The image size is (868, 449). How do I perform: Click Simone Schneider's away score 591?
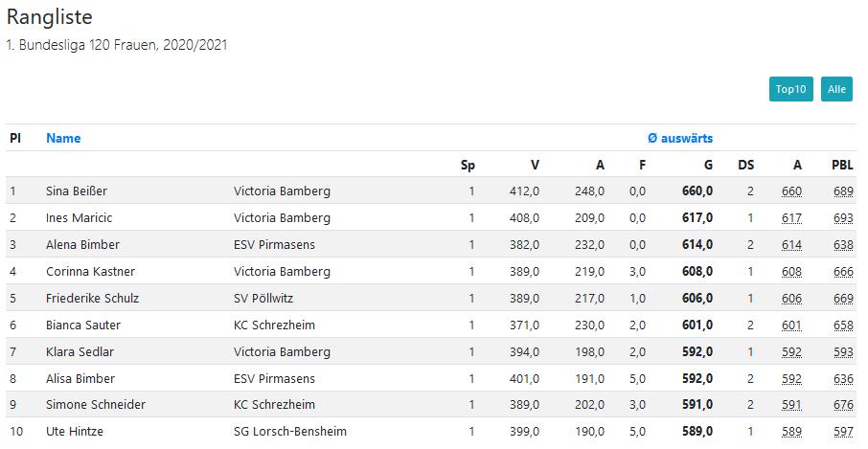click(x=791, y=405)
